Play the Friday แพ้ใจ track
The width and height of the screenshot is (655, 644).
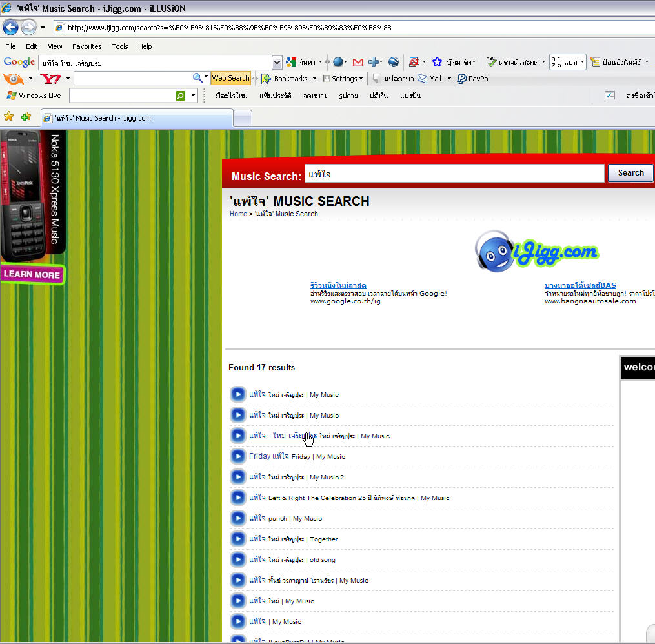pyautogui.click(x=237, y=456)
